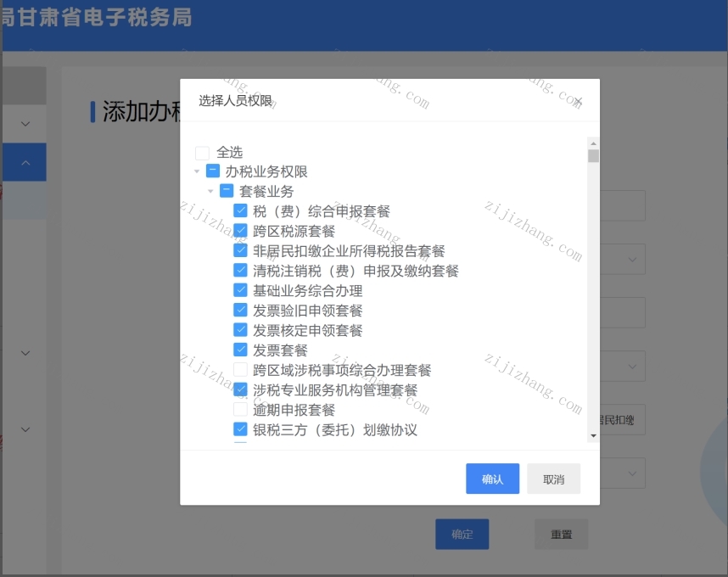Uncheck 银税三方（委托）划缴协议
Viewport: 728px width, 577px height.
click(240, 429)
